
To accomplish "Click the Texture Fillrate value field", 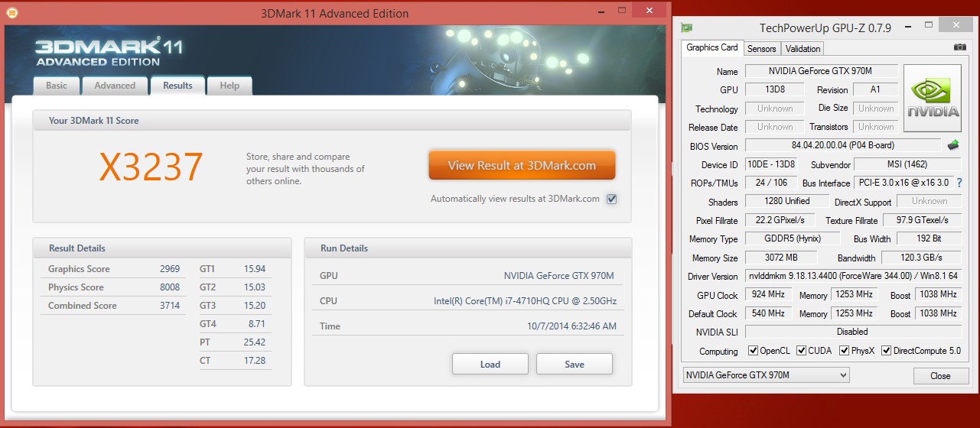I will click(x=922, y=220).
